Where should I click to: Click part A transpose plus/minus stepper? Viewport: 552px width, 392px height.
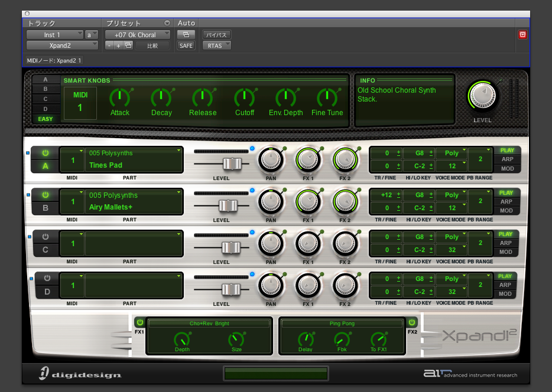pyautogui.click(x=398, y=153)
